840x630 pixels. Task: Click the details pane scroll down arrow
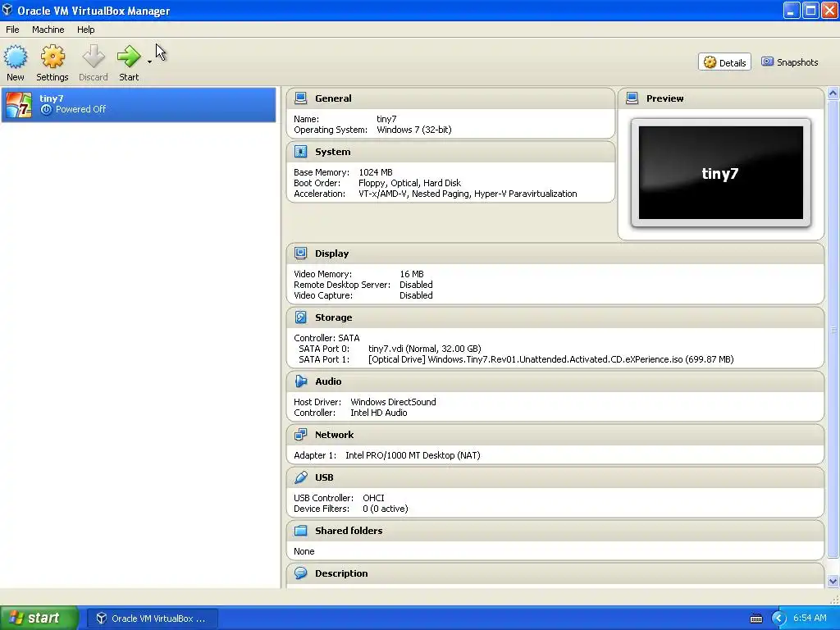click(x=833, y=582)
